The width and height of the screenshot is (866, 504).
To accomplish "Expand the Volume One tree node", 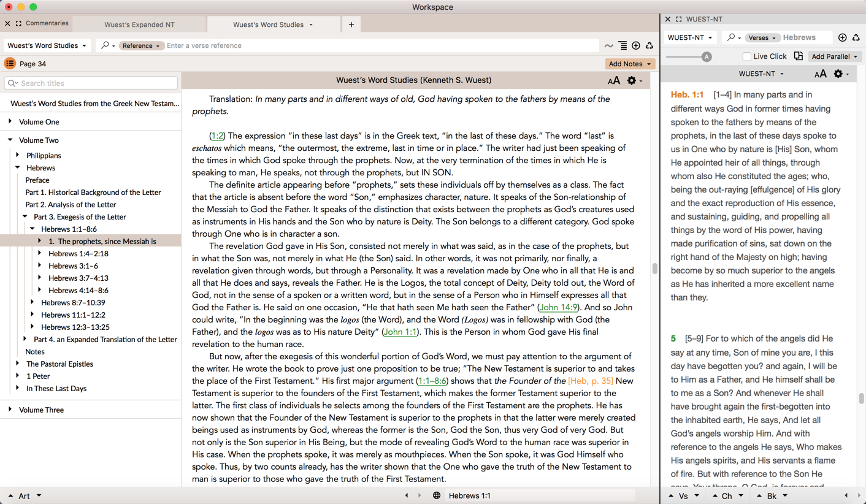I will click(x=10, y=121).
